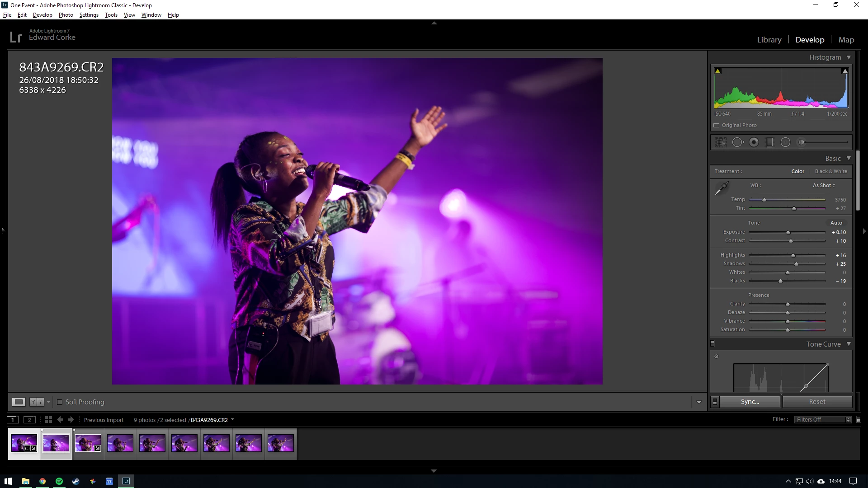Grab the White Balance eyedropper
The image size is (868, 488).
coord(722,188)
